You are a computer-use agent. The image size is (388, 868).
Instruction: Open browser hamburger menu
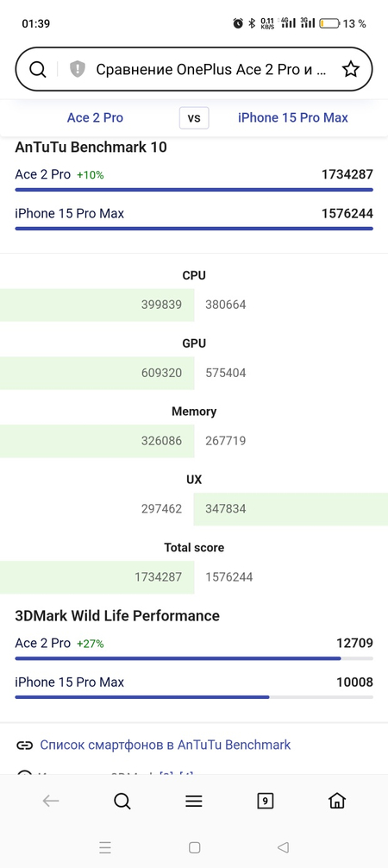coord(194,801)
